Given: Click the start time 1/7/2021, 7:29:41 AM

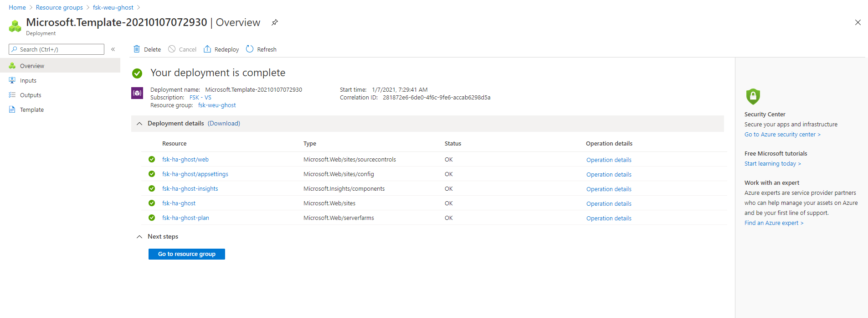Looking at the screenshot, I should tap(400, 90).
